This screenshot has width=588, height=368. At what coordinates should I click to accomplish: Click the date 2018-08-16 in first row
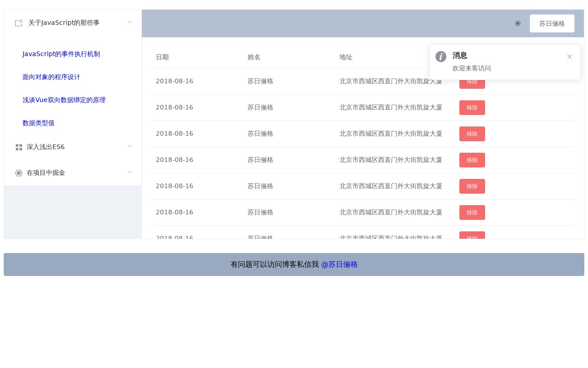point(175,81)
